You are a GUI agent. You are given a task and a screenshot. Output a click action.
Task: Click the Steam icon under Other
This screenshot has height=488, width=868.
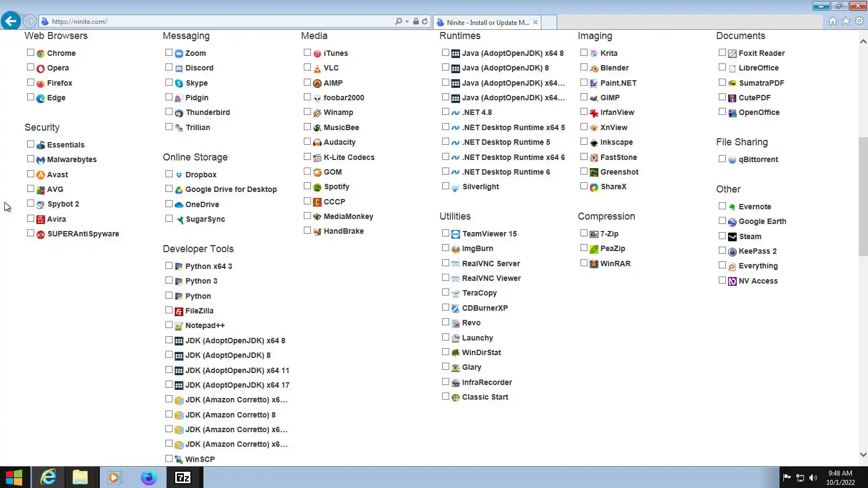click(732, 237)
